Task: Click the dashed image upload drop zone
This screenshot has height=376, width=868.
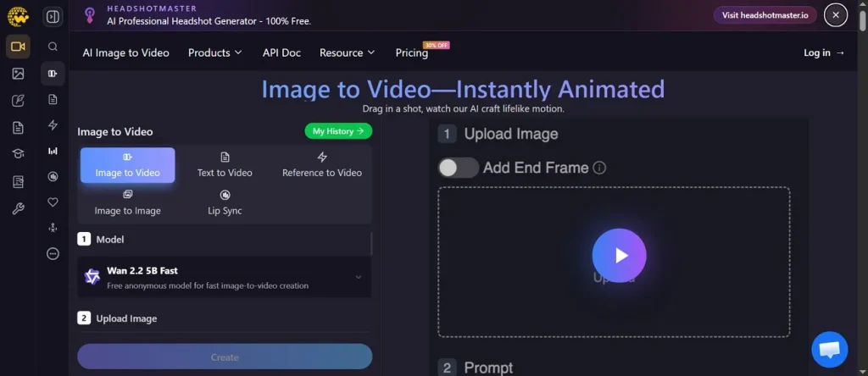Action: click(x=614, y=262)
